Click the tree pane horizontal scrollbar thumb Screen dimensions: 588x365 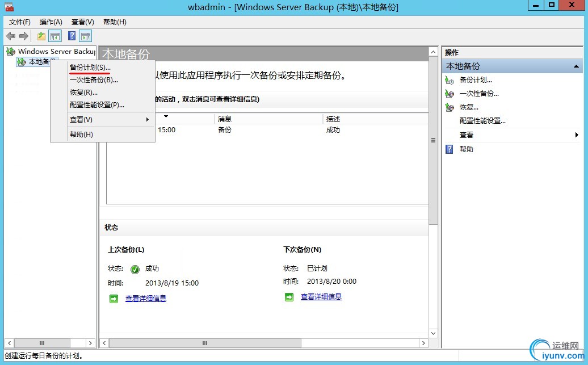[x=42, y=343]
